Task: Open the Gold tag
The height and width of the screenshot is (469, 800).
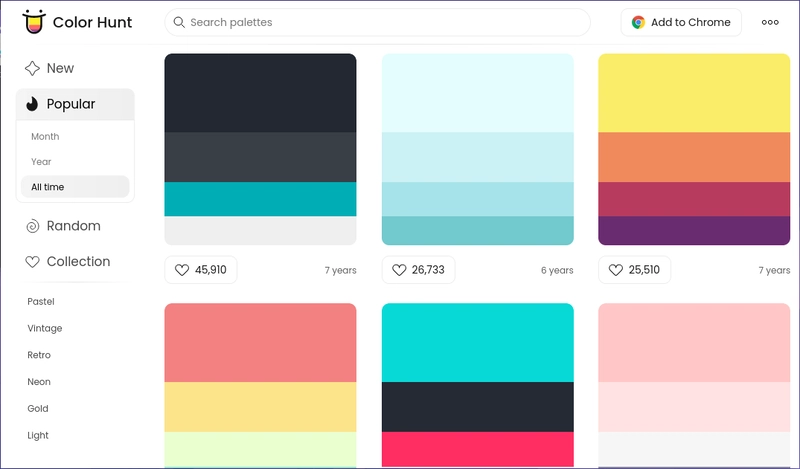Action: (x=38, y=409)
